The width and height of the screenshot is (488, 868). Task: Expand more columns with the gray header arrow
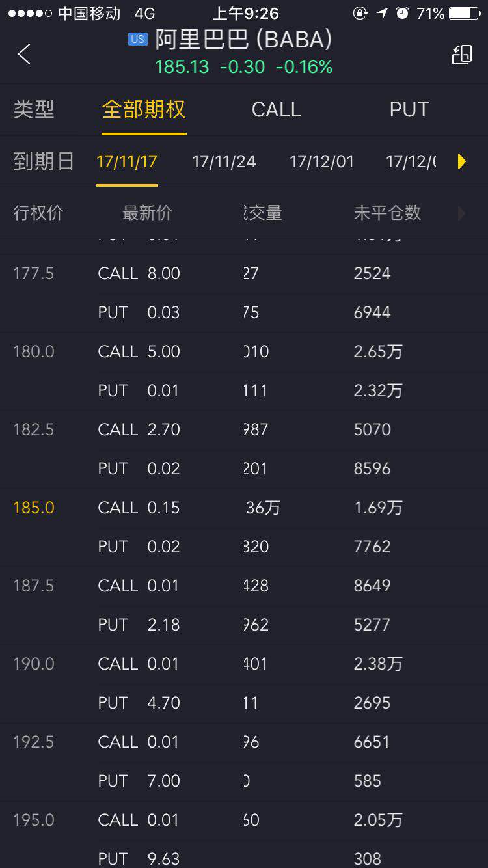(x=462, y=213)
